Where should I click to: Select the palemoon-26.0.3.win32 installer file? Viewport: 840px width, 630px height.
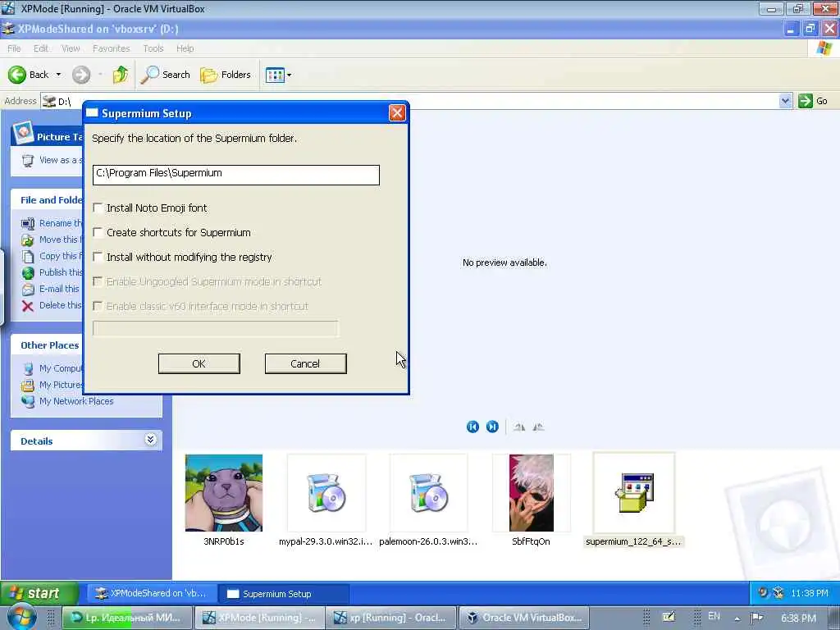pyautogui.click(x=428, y=493)
